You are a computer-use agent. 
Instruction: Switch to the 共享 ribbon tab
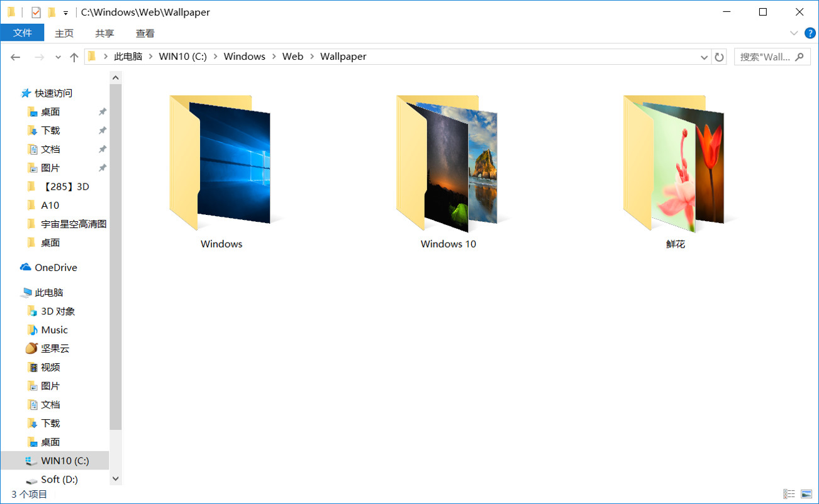(x=104, y=33)
